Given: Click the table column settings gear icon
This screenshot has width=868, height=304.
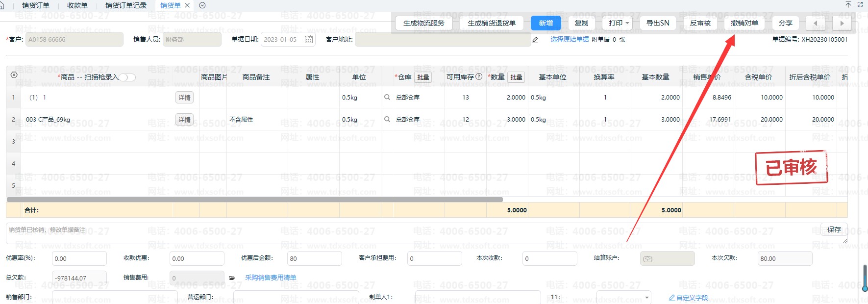Looking at the screenshot, I should (x=14, y=75).
